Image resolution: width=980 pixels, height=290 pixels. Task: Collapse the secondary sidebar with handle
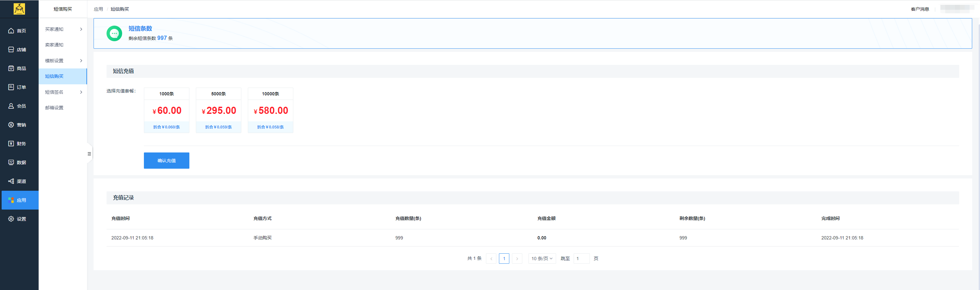[x=89, y=154]
